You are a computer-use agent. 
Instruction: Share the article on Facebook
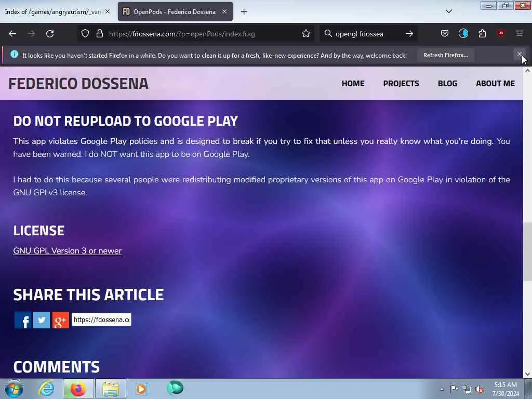pos(23,320)
